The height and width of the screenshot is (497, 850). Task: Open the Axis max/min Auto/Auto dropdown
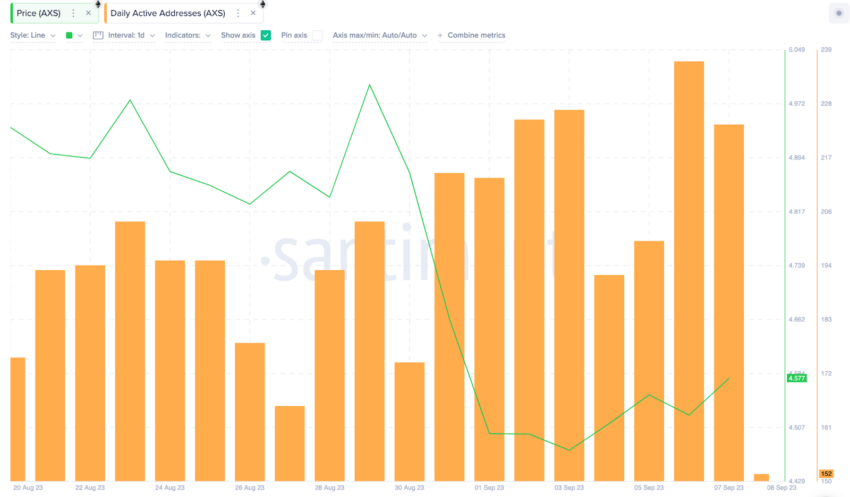click(x=379, y=35)
